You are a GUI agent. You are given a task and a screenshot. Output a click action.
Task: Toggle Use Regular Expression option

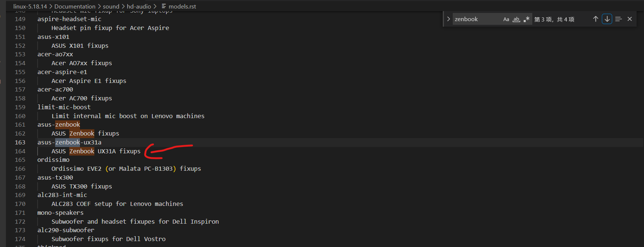[526, 19]
